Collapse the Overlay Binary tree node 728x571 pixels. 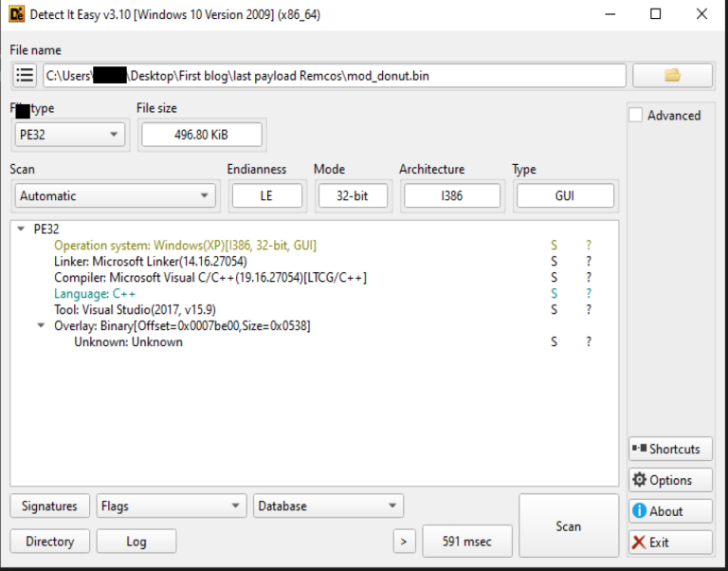click(41, 326)
